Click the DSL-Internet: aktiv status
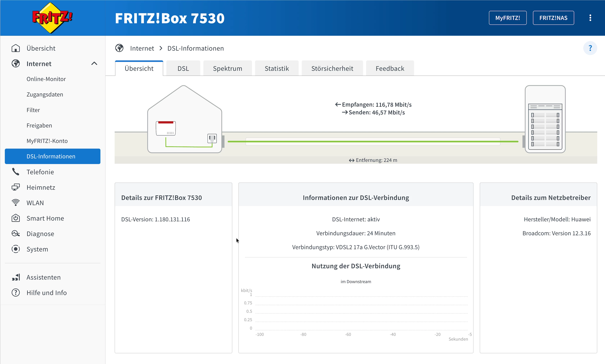This screenshot has width=605, height=364. pos(356,219)
